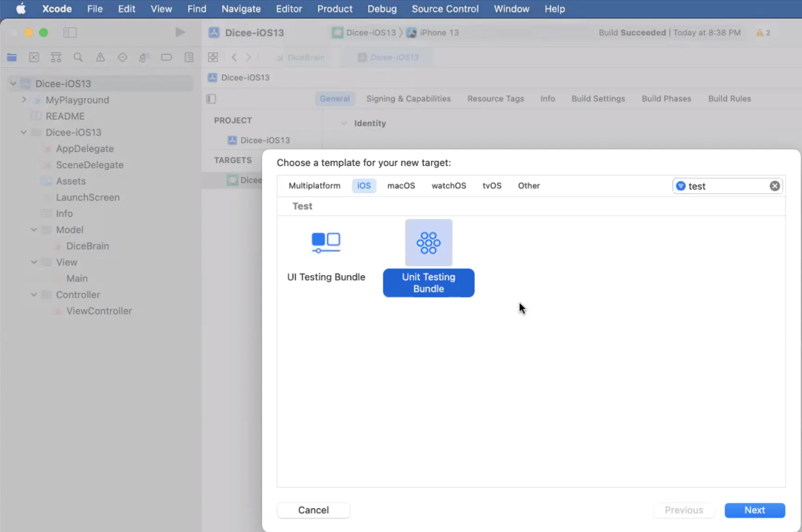802x532 pixels.
Task: Open the iPhone 13 destination selector
Action: click(433, 32)
